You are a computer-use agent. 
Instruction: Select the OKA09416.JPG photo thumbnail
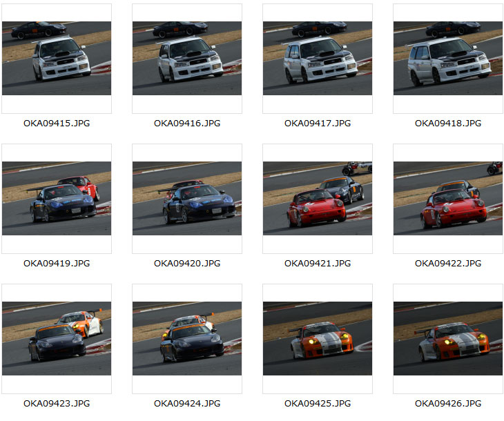[187, 58]
